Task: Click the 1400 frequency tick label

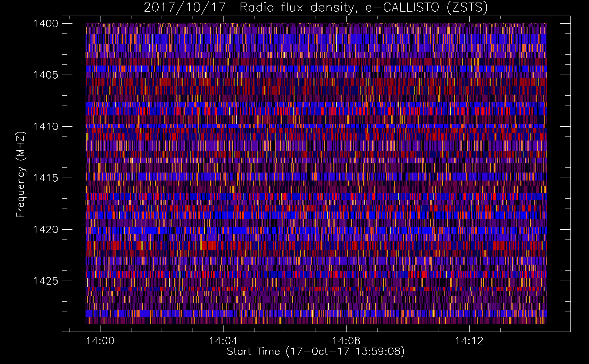Action: [46, 24]
